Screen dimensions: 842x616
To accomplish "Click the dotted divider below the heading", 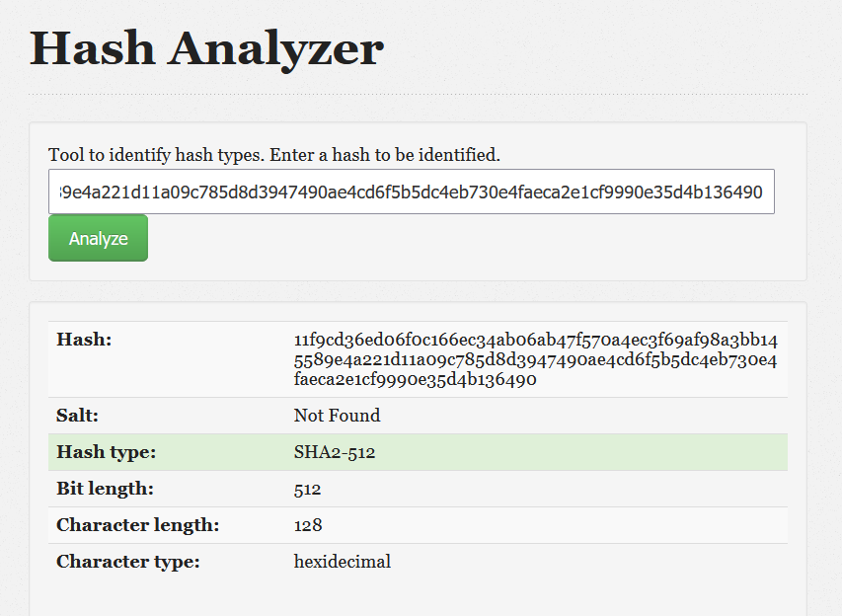I will coord(418,95).
